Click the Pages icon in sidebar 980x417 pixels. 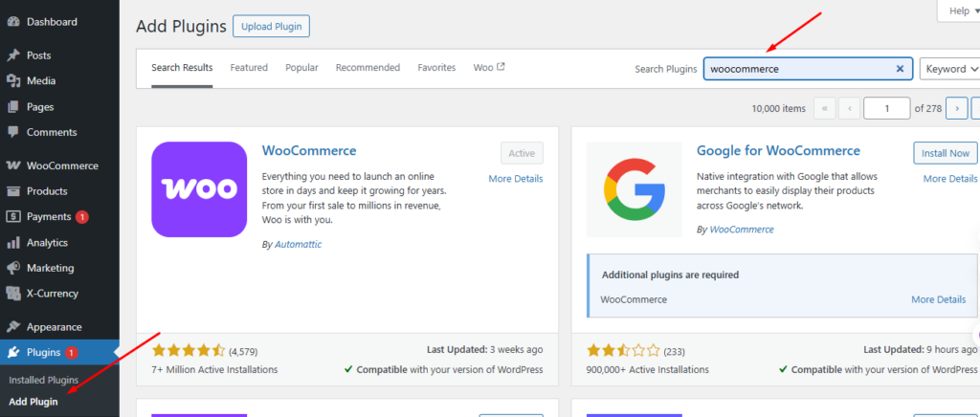[12, 107]
